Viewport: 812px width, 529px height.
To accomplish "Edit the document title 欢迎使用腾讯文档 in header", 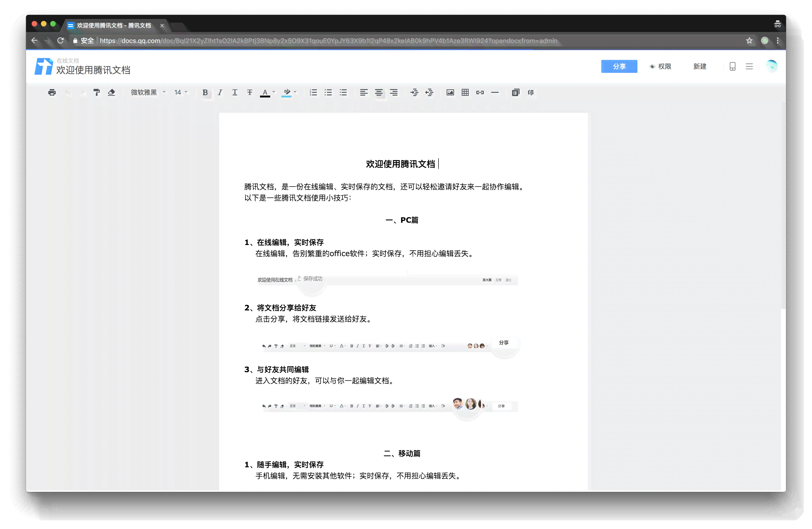I will click(93, 70).
